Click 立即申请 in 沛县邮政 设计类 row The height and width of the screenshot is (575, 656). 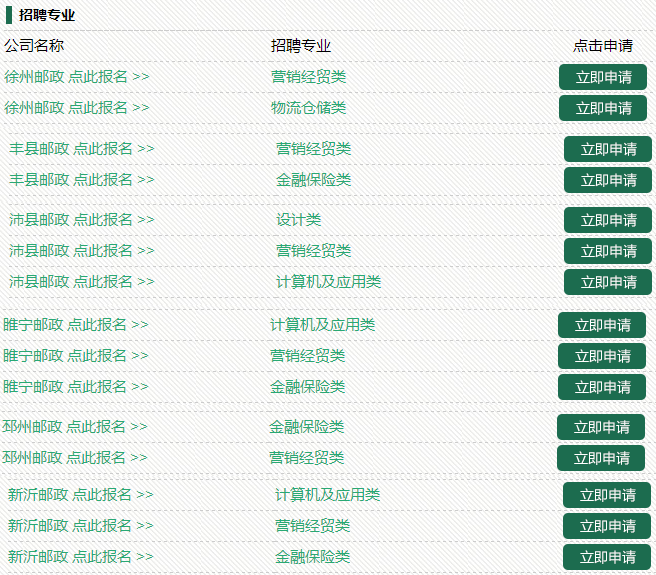[x=607, y=220]
